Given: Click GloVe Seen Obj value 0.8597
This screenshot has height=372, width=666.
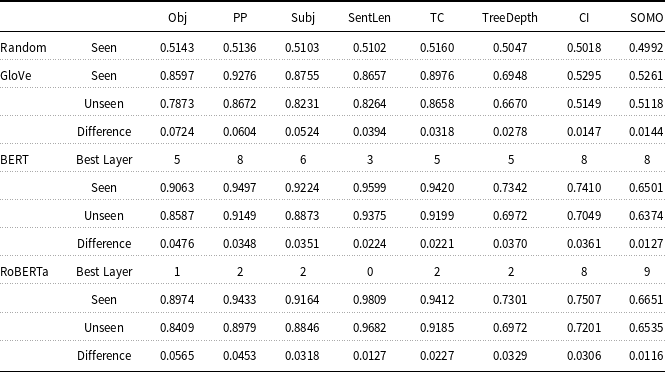Looking at the screenshot, I should (x=177, y=76).
